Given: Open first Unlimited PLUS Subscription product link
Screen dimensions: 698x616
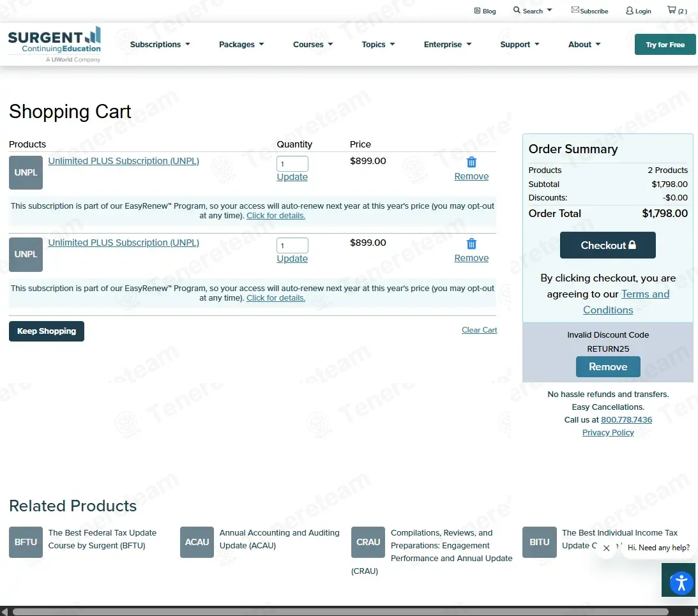Looking at the screenshot, I should coord(124,161).
